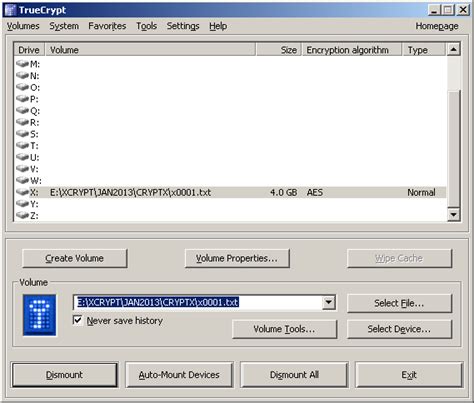Click the mounted X: drive icon
The image size is (474, 403).
click(22, 192)
